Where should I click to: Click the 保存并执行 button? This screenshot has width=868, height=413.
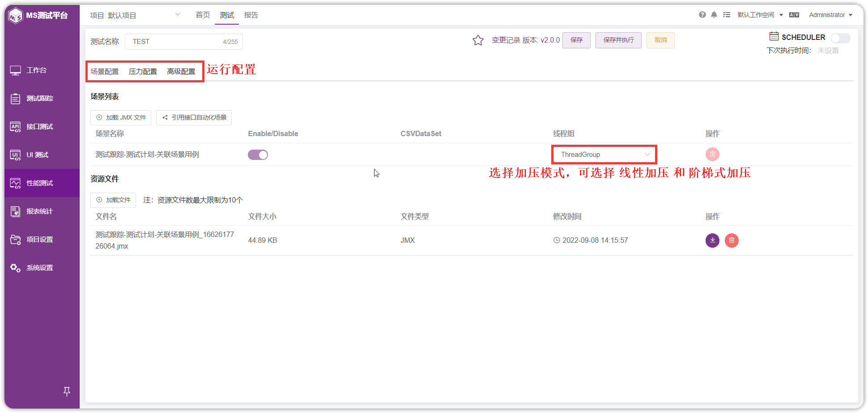pyautogui.click(x=618, y=40)
